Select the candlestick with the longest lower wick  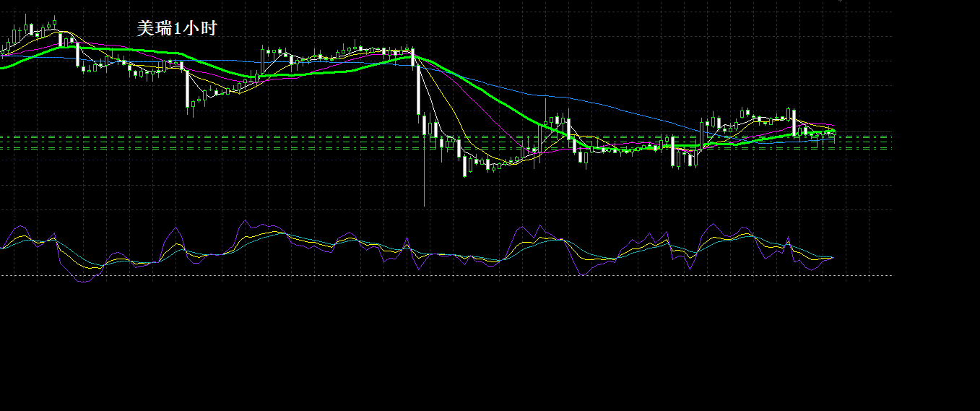tap(424, 160)
